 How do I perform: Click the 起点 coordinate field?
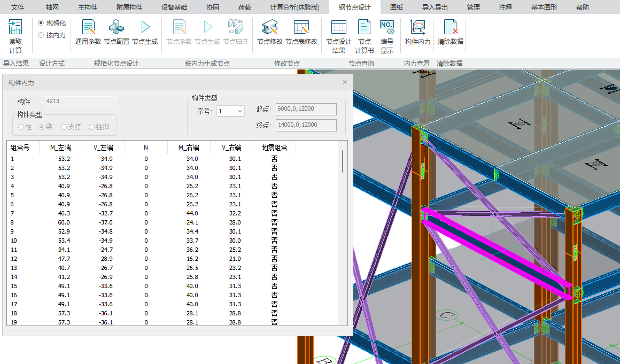pos(306,109)
